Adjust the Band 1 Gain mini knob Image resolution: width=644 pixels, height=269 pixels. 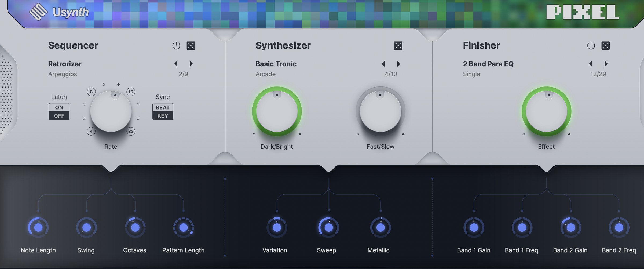point(474,228)
